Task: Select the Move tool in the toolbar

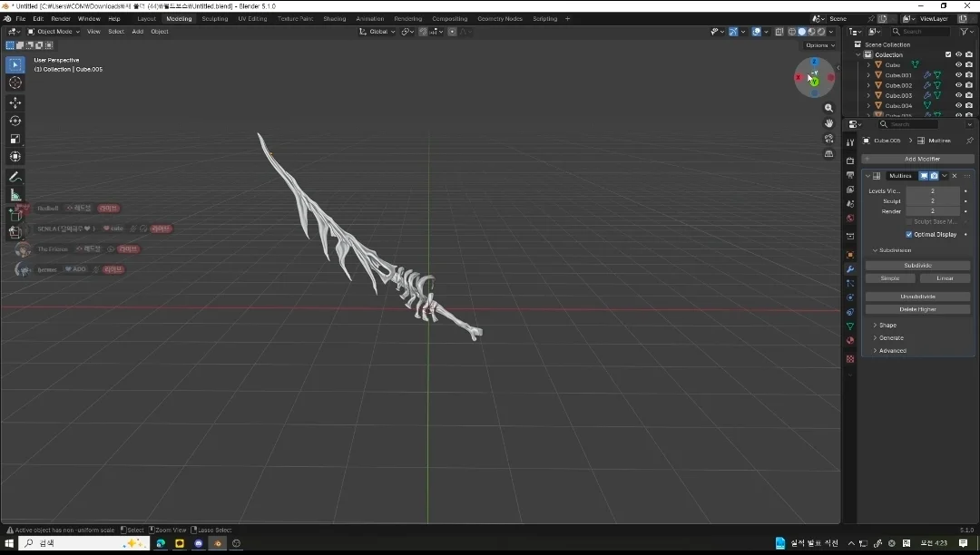Action: click(x=15, y=102)
